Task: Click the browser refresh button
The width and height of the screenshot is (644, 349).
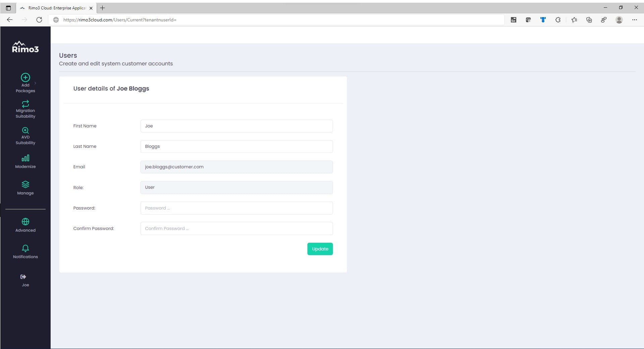Action: coord(39,20)
